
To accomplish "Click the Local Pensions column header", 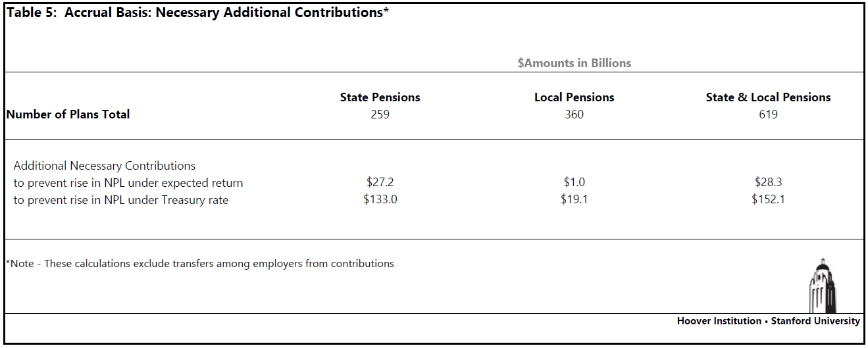I will point(574,97).
